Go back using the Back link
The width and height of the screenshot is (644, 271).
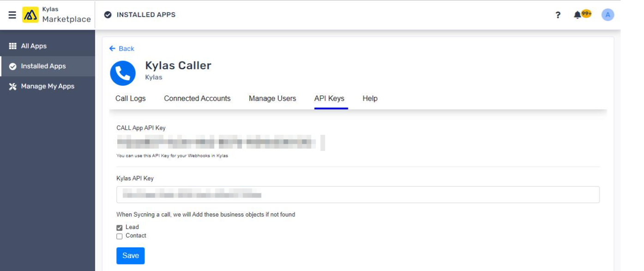(122, 48)
